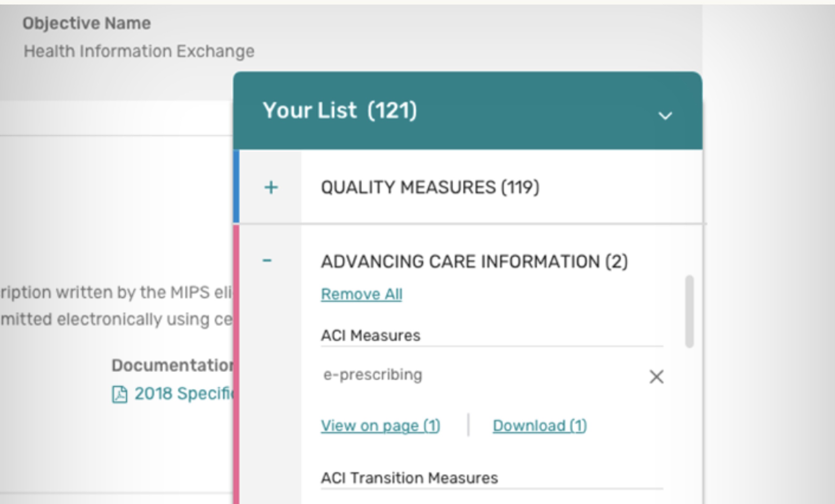Screen dimensions: 835x504
Task: Select the QUALITY MEASURES (119) row
Action: (x=430, y=187)
